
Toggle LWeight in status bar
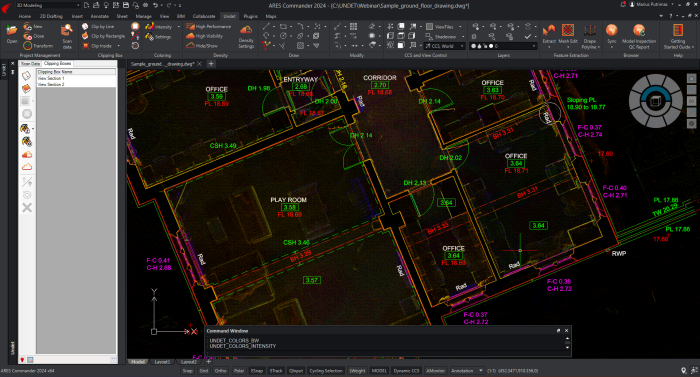click(x=357, y=371)
